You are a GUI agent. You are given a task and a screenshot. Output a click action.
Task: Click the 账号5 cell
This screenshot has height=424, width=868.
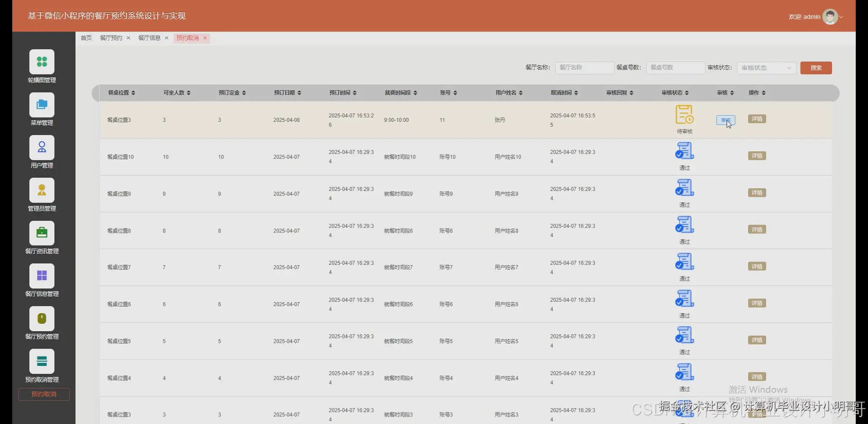click(446, 341)
